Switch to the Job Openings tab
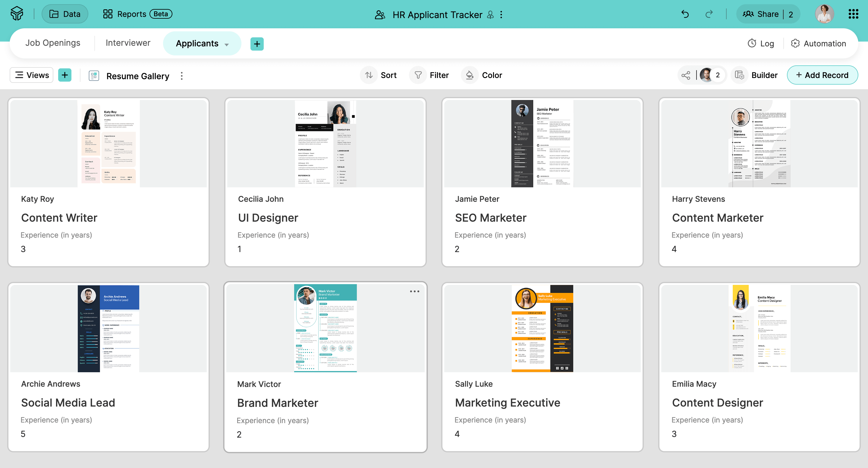868x468 pixels. 53,43
